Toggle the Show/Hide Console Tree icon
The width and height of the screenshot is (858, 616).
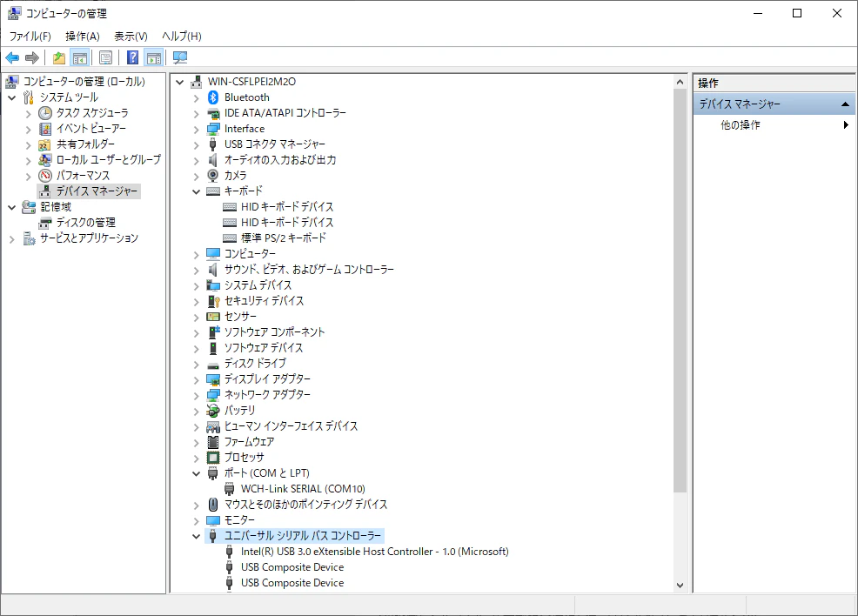tap(80, 57)
